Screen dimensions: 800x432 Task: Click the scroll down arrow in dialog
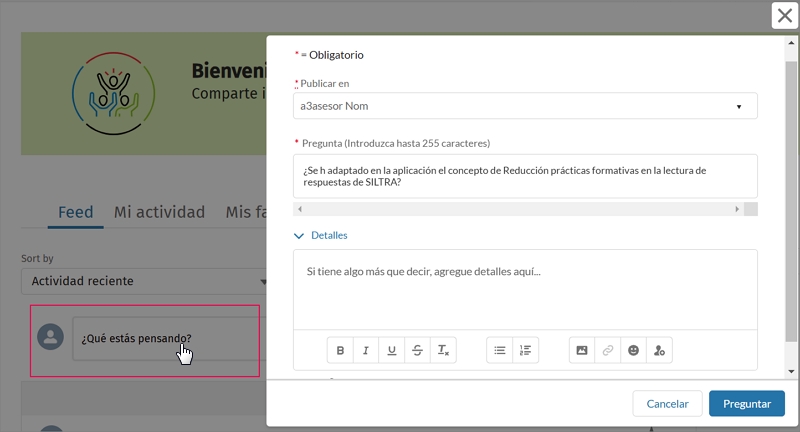point(791,371)
